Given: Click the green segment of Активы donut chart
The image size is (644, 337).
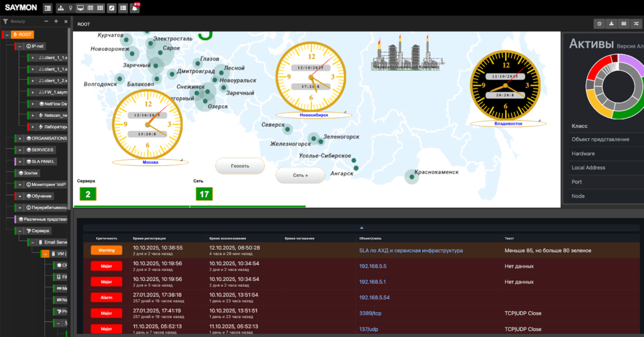Looking at the screenshot, I should click(x=628, y=111).
